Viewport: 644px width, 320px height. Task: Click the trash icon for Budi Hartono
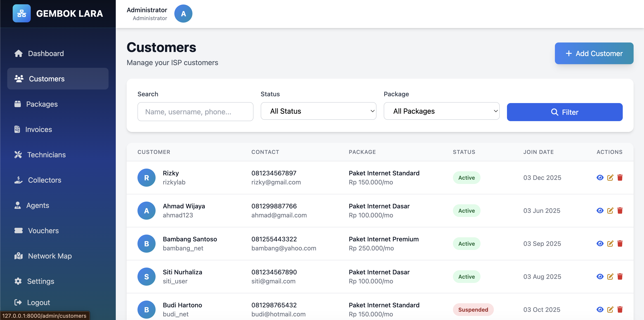620,310
